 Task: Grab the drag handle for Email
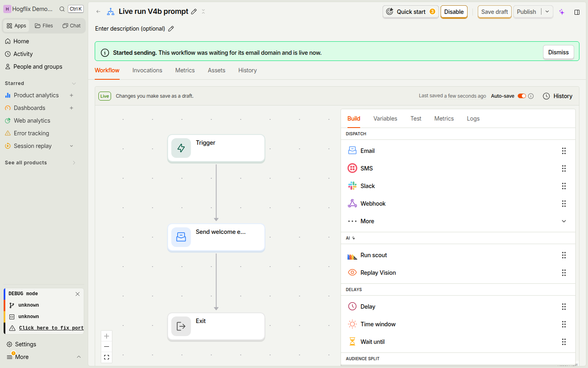pos(564,151)
